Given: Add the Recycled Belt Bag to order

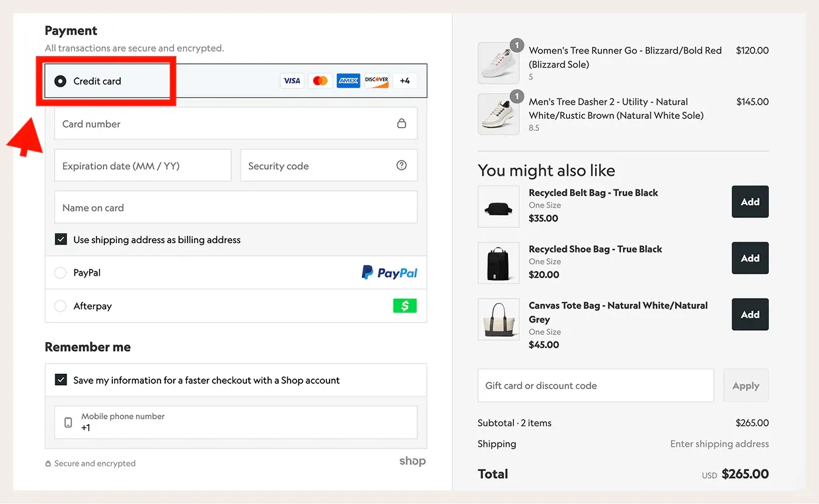Looking at the screenshot, I should 750,202.
